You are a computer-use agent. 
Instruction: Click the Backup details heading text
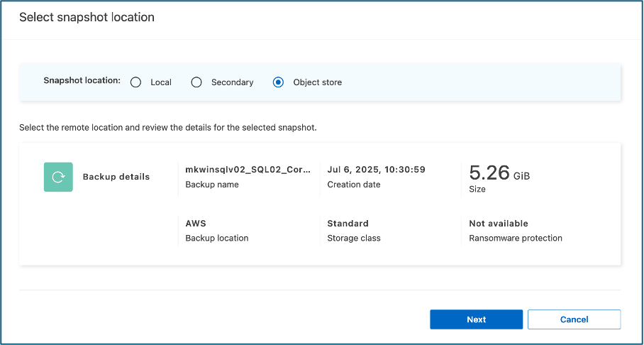click(116, 177)
